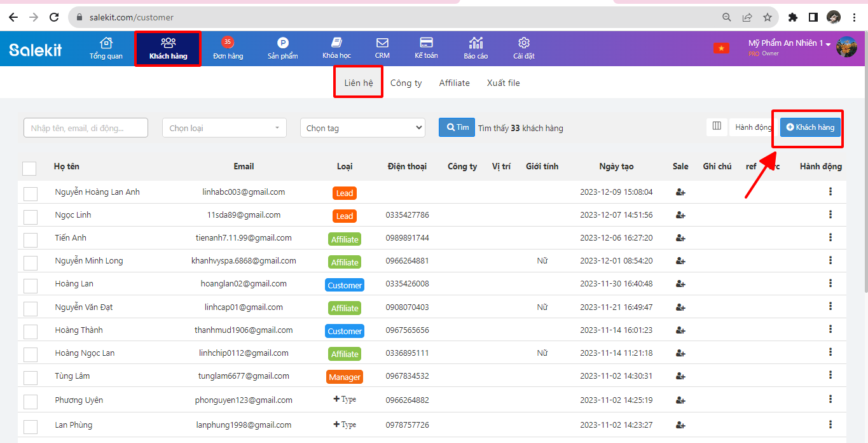The height and width of the screenshot is (443, 868).
Task: Select checkbox for Nguyễn Hoàng Lan Anh
Action: pyautogui.click(x=31, y=194)
